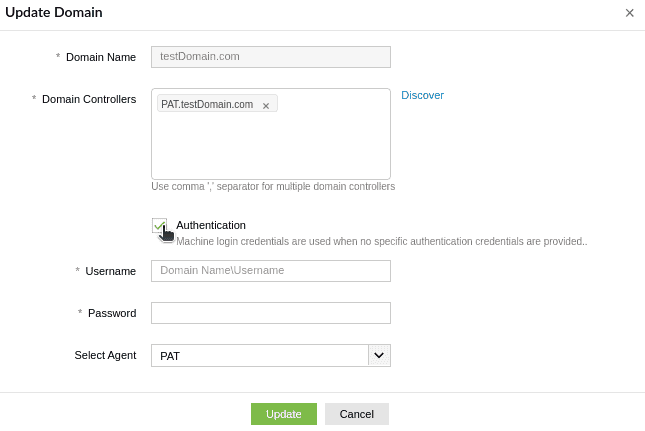Close the Update Domain dialog

point(629,13)
